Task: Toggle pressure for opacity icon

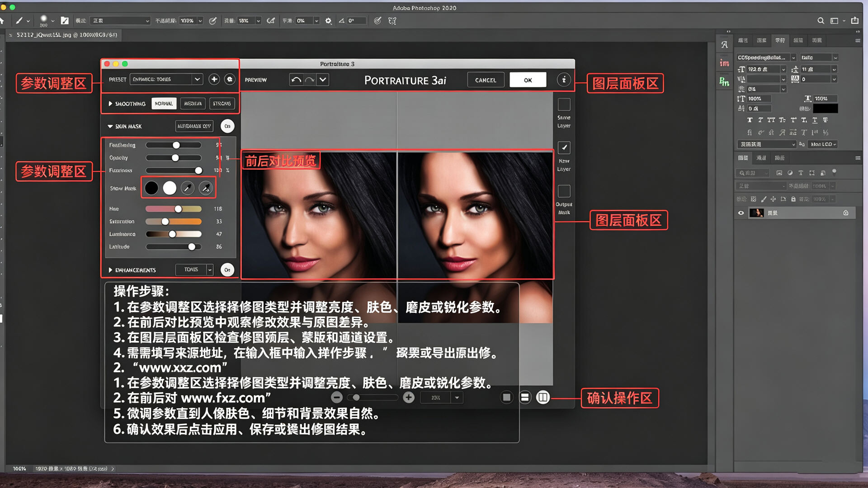Action: tap(212, 20)
